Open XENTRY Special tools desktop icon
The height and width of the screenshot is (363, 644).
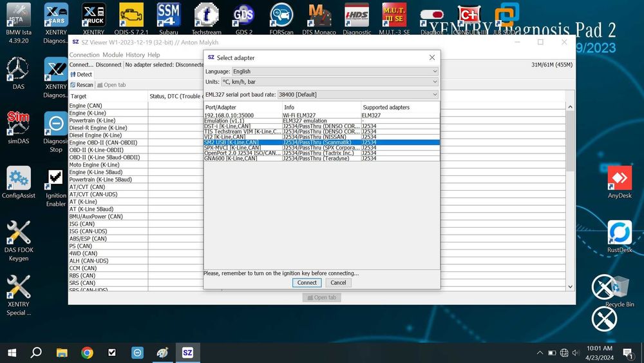coord(19,295)
